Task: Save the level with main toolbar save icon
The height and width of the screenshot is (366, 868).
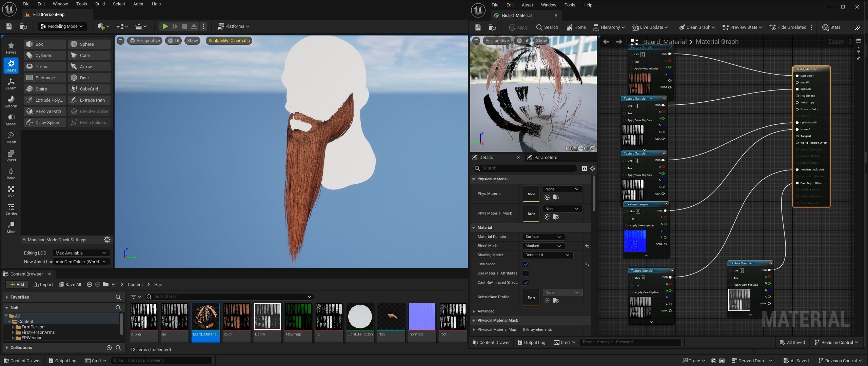Action: [x=9, y=26]
